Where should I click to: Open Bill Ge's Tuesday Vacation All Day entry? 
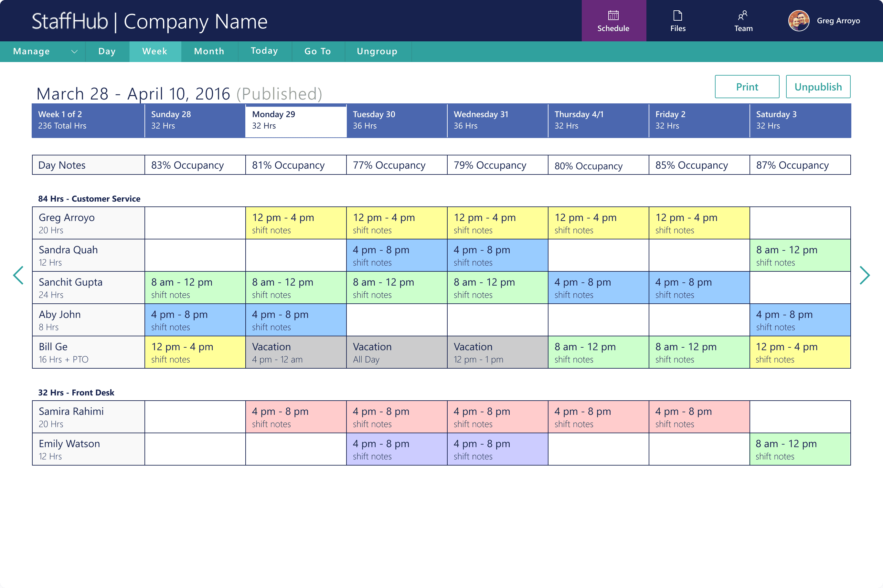click(x=397, y=352)
